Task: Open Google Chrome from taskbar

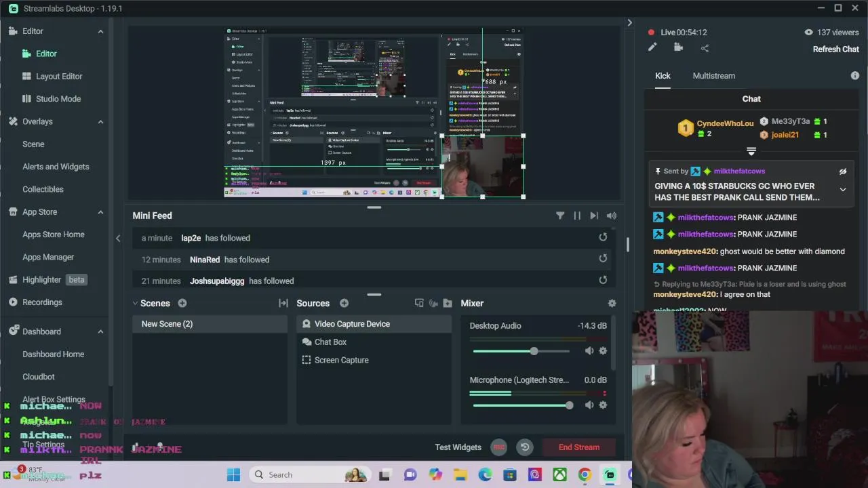Action: click(585, 475)
